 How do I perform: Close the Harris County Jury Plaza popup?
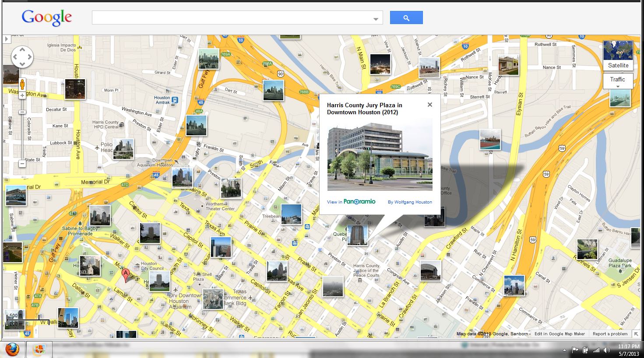tap(429, 105)
